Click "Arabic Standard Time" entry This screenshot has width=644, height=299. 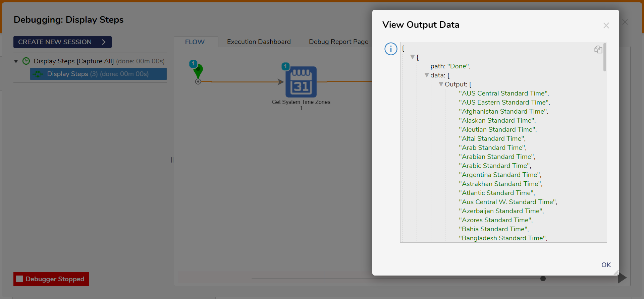point(495,166)
